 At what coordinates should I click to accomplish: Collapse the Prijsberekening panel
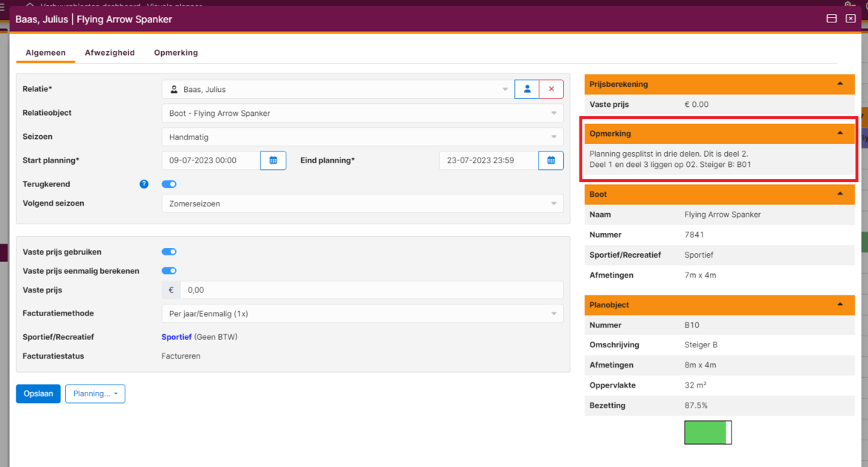point(840,84)
